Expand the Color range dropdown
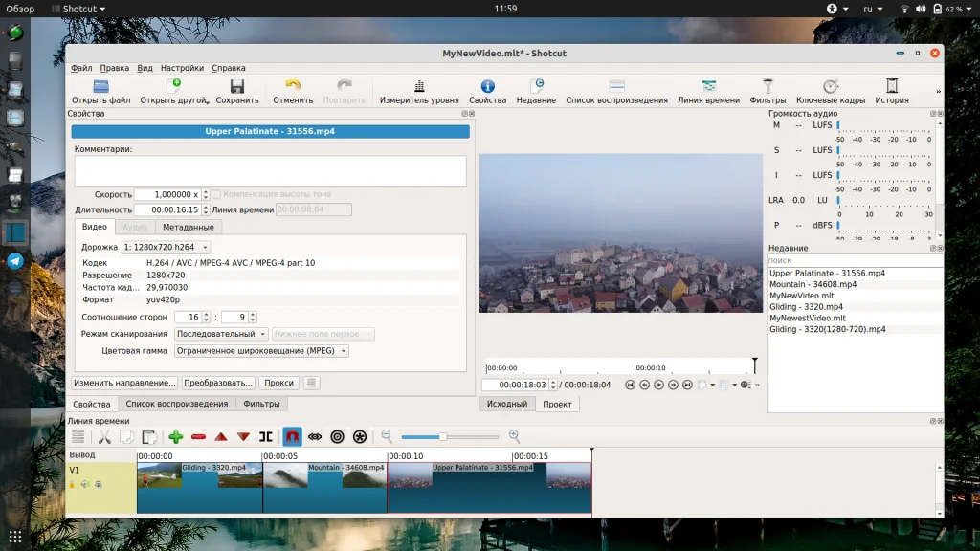The image size is (980, 551). point(261,351)
